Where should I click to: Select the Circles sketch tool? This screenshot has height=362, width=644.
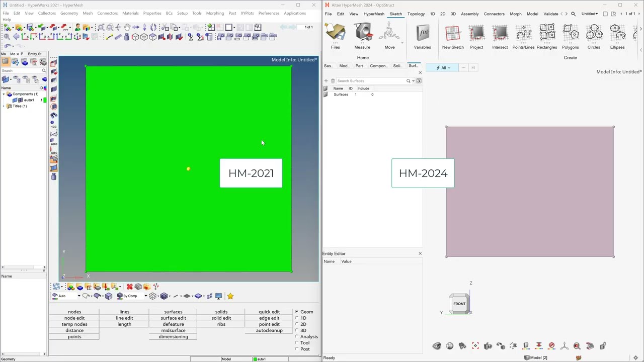[x=594, y=36]
